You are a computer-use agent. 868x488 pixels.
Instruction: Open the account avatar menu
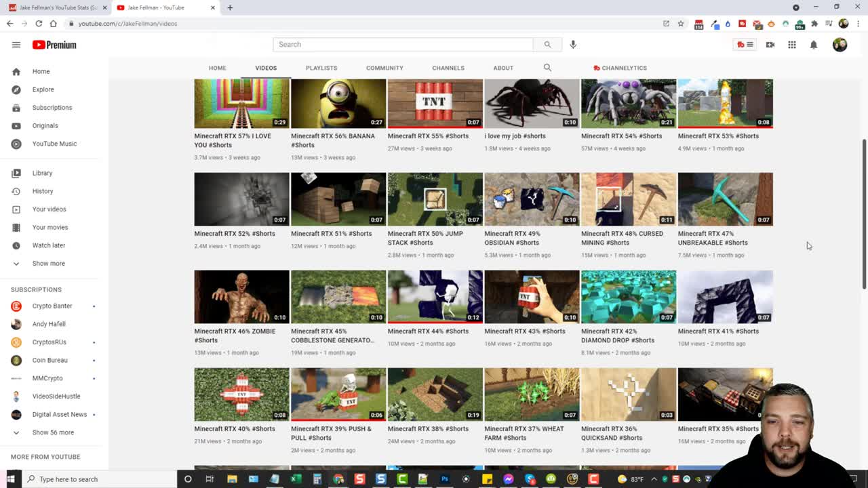840,45
